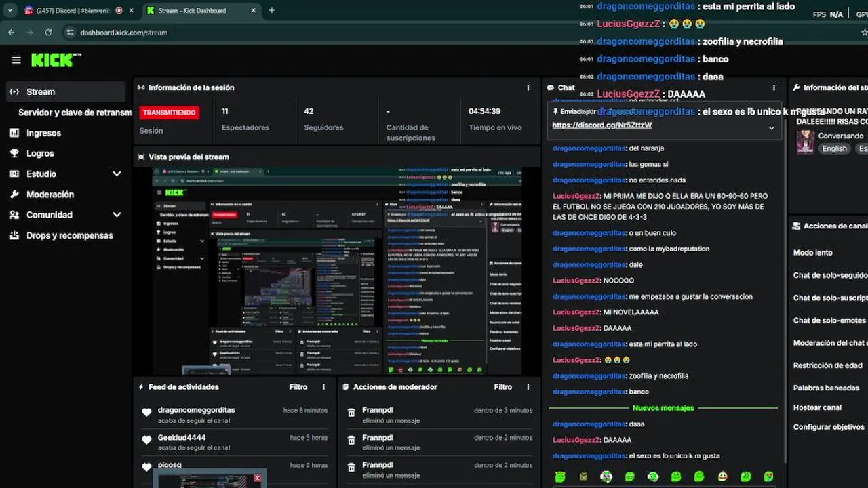868x488 pixels.
Task: Click the pin icon on pinned message
Action: [x=556, y=111]
